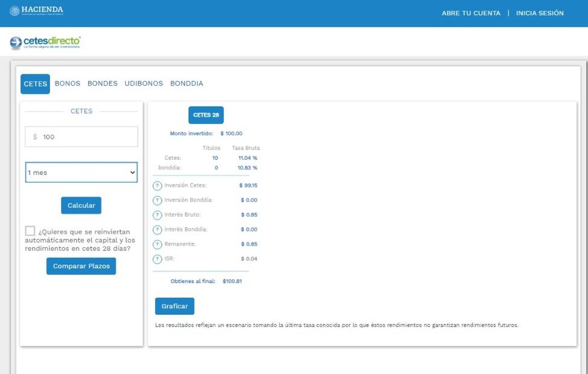Enable automatic reinvestment in cetes 28 días checkbox
The image size is (588, 374).
pyautogui.click(x=30, y=231)
